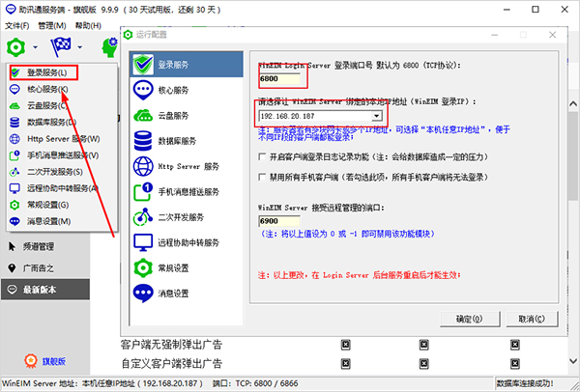The height and width of the screenshot is (392, 580).
Task: Choose 二次开发服务(S) menu entry
Action: click(62, 172)
